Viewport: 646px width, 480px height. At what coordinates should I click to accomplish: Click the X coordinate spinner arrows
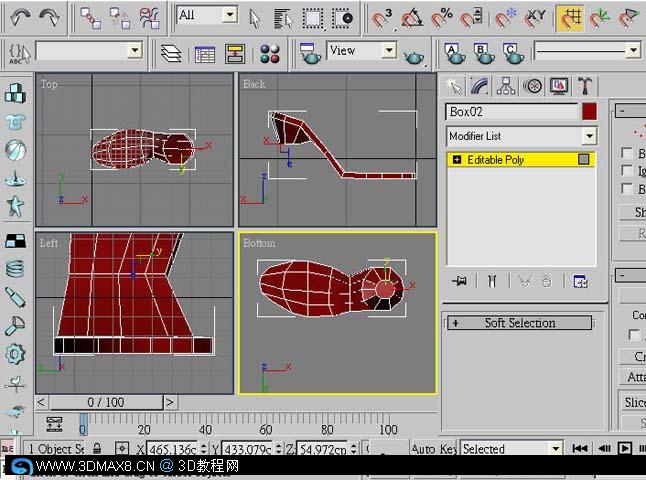click(203, 449)
